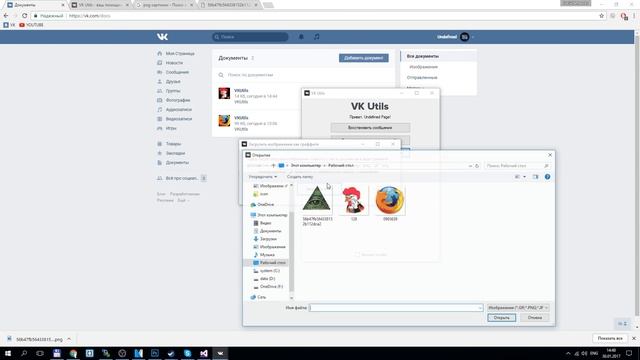The image size is (640, 360).
Task: Click the up-folder arrow in file dialog
Action: coord(273,166)
